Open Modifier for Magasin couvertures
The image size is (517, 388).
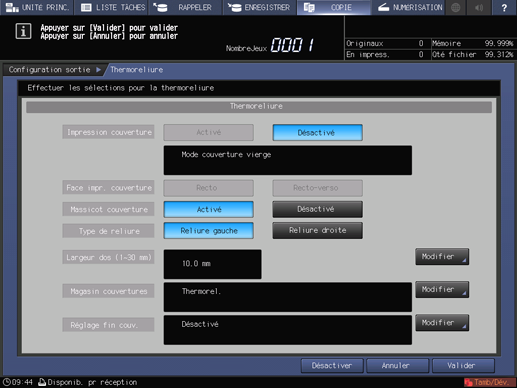tap(442, 289)
